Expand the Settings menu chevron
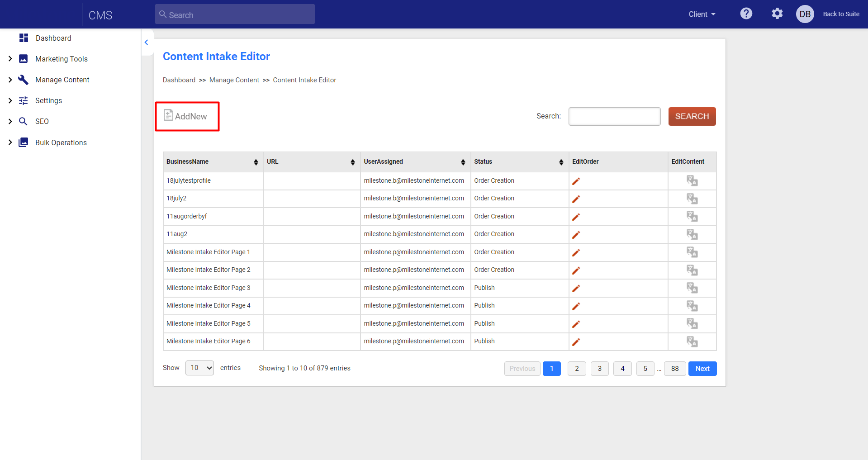This screenshot has width=868, height=460. pos(10,100)
